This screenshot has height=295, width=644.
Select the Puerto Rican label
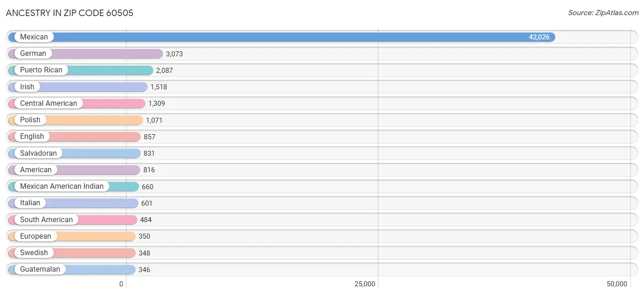click(x=41, y=70)
